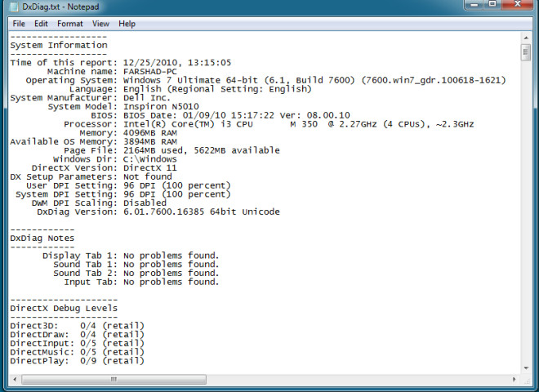Open the Edit menu
This screenshot has width=539, height=392.
(x=41, y=24)
